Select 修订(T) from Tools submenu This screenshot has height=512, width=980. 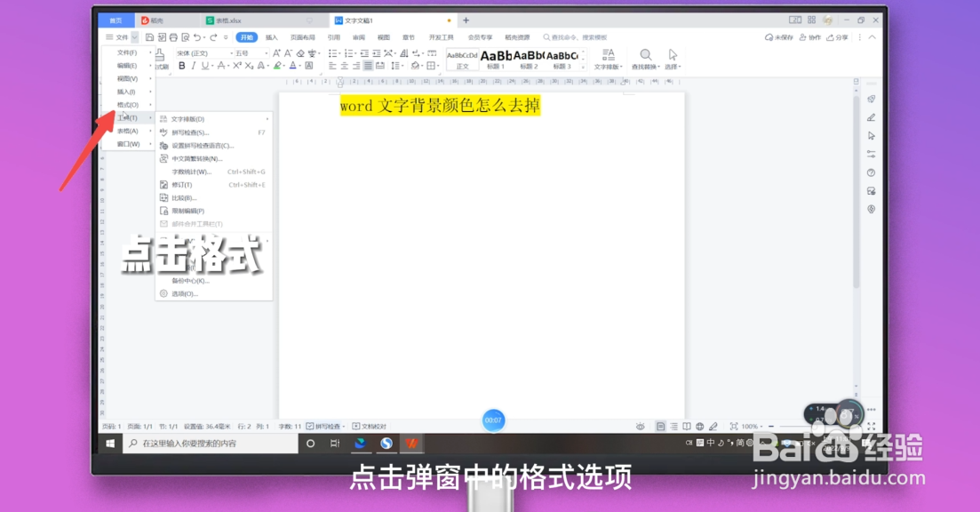click(x=213, y=184)
